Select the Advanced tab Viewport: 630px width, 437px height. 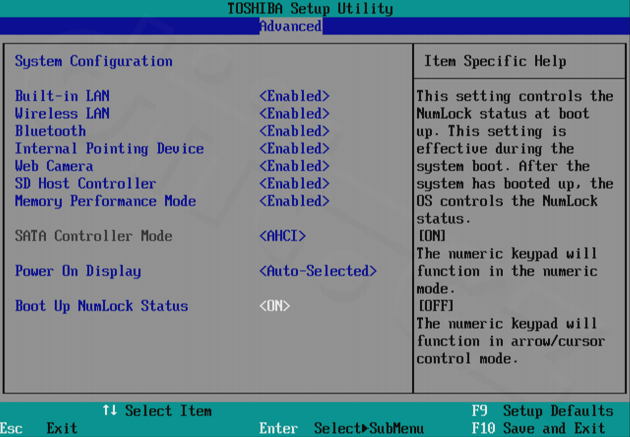pyautogui.click(x=290, y=26)
